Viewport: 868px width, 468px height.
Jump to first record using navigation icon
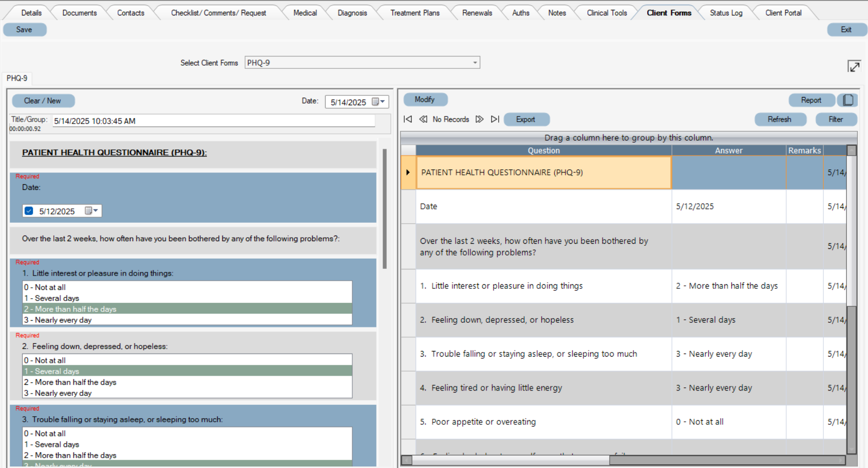point(408,119)
